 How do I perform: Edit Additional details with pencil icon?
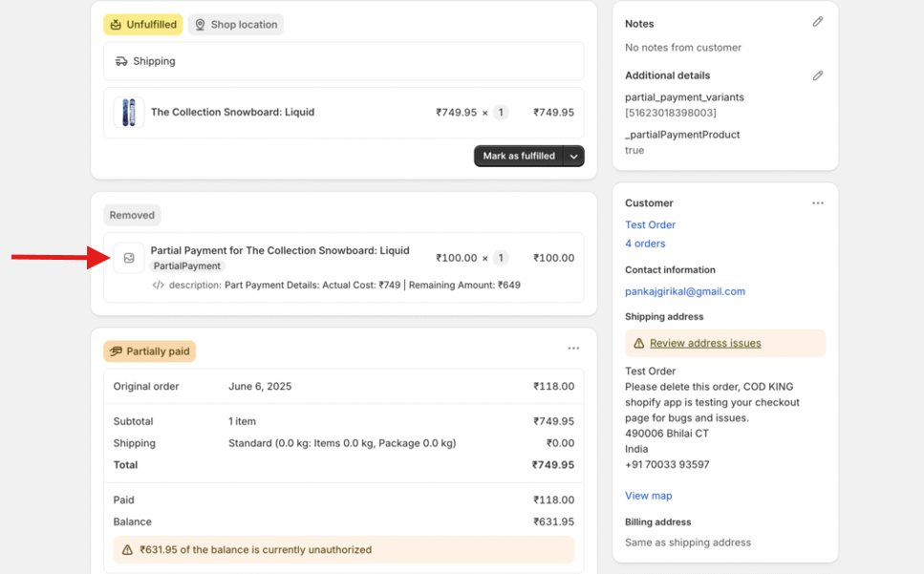point(817,75)
